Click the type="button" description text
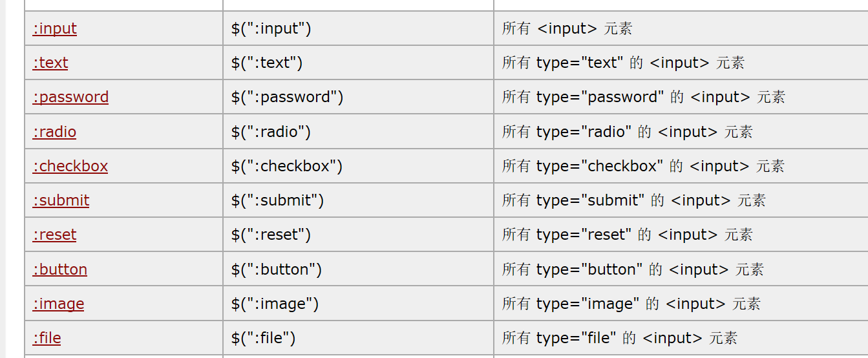 [633, 269]
